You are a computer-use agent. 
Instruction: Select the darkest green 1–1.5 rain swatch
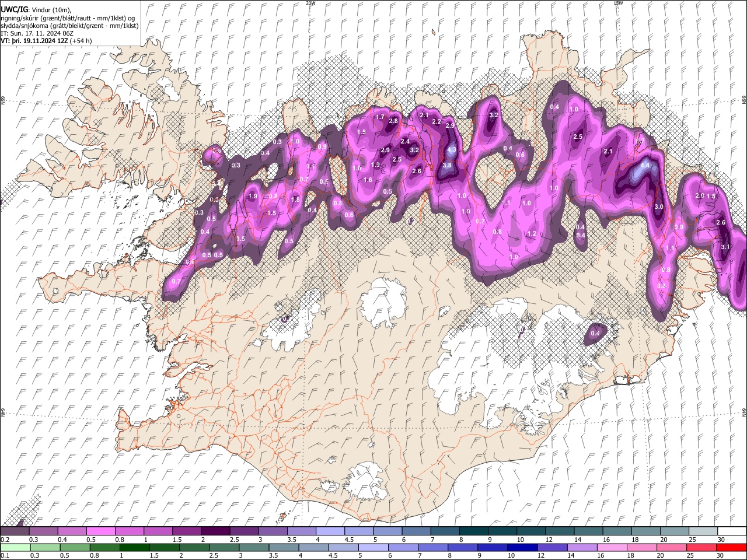click(135, 548)
